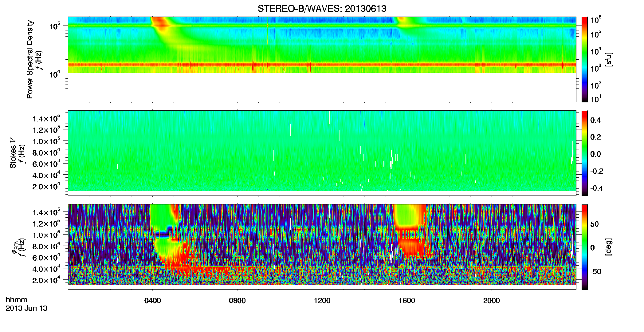
Task: Select the Power Spectral Density axis label
Action: pyautogui.click(x=30, y=59)
